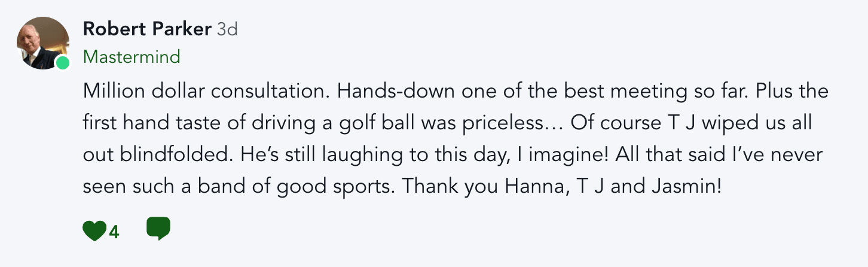The width and height of the screenshot is (868, 267).
Task: Open the Mastermind group link
Action: (132, 57)
